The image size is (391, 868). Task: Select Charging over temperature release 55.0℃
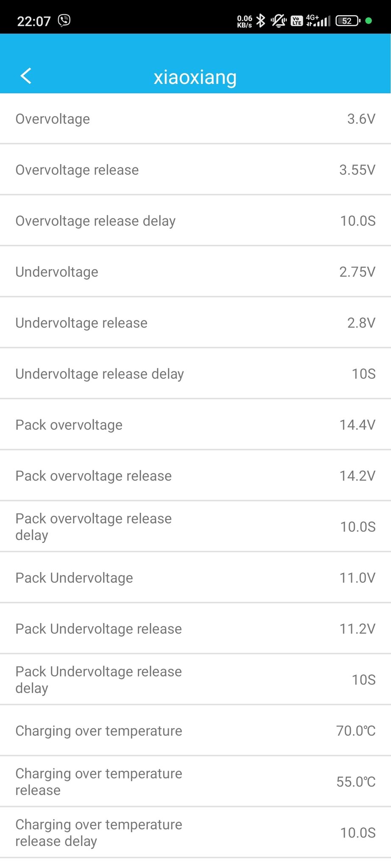(x=195, y=782)
